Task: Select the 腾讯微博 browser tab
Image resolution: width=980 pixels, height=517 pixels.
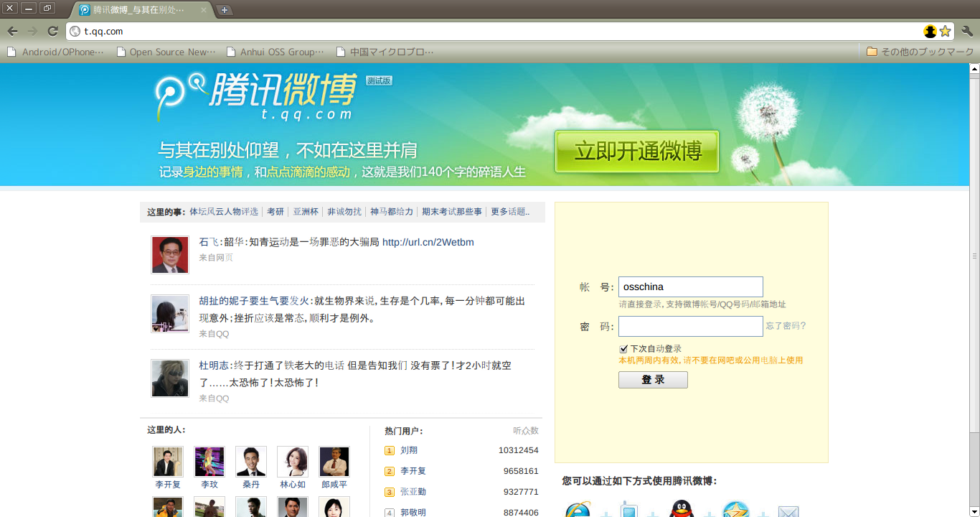Action: pos(141,10)
